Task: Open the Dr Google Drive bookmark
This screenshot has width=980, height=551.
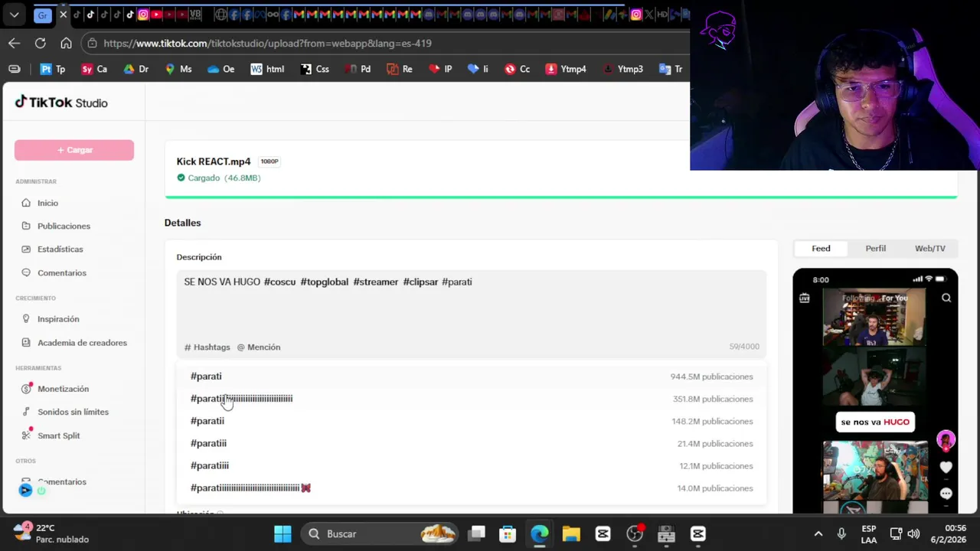Action: click(x=136, y=69)
